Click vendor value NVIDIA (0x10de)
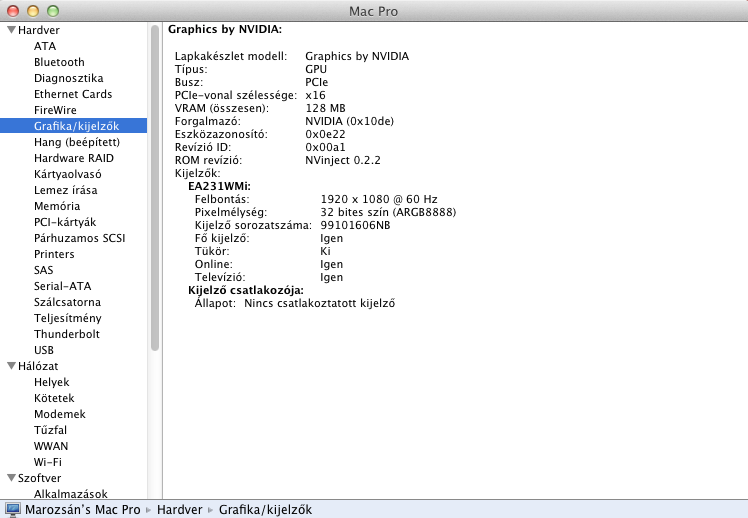Screen dimensions: 748x518 350,121
